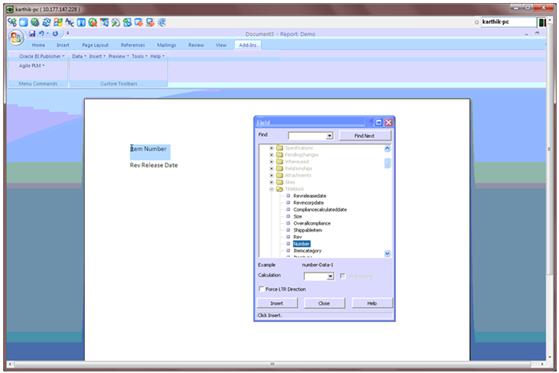Open the Tools menu in Custom Toolbars
The width and height of the screenshot is (559, 373).
click(139, 56)
